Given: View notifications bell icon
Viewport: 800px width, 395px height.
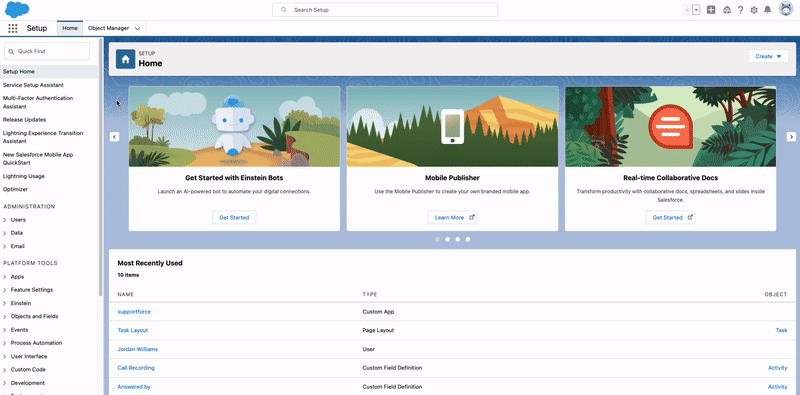Looking at the screenshot, I should point(767,10).
